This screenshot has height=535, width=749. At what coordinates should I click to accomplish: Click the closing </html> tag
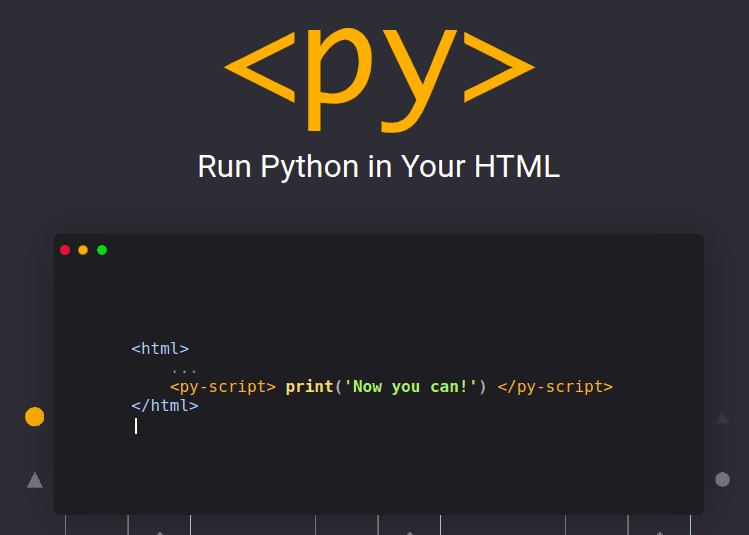tap(165, 406)
